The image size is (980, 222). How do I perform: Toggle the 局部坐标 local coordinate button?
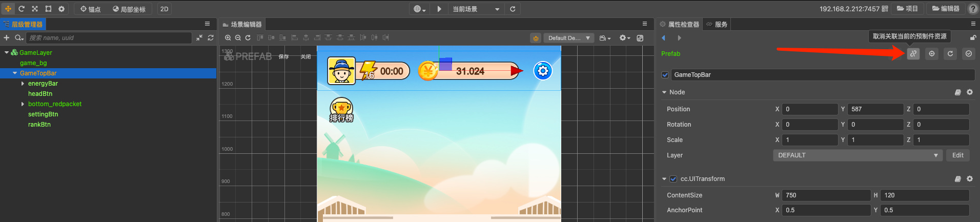click(129, 9)
